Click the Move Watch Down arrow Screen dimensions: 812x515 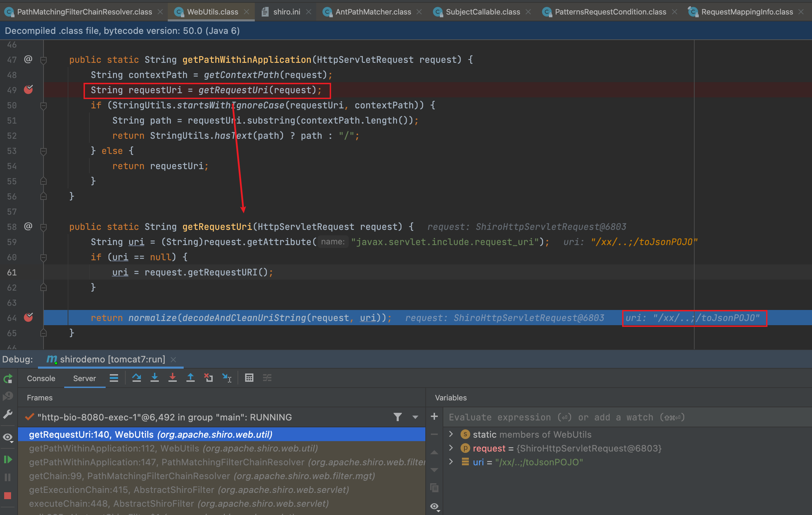(434, 470)
